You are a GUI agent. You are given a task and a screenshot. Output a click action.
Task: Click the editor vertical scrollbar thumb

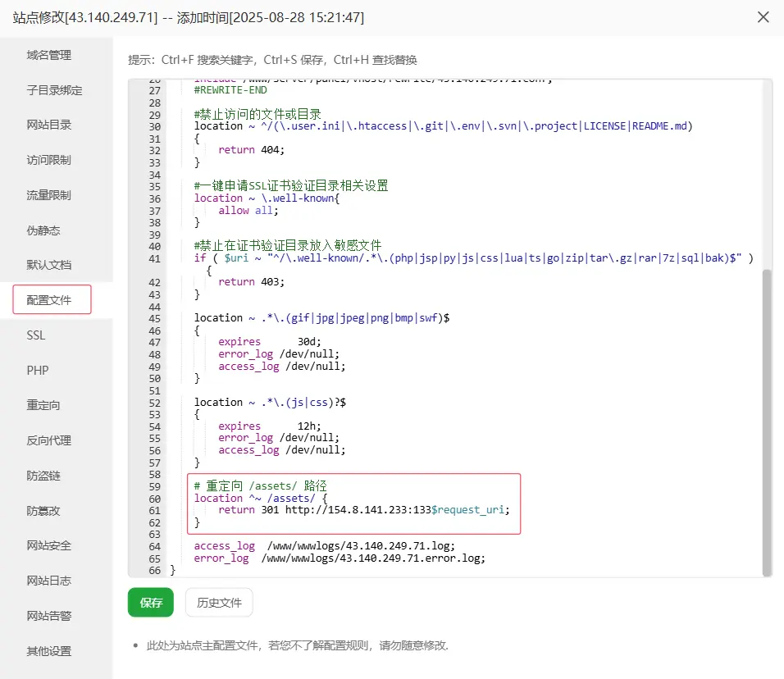(767, 422)
